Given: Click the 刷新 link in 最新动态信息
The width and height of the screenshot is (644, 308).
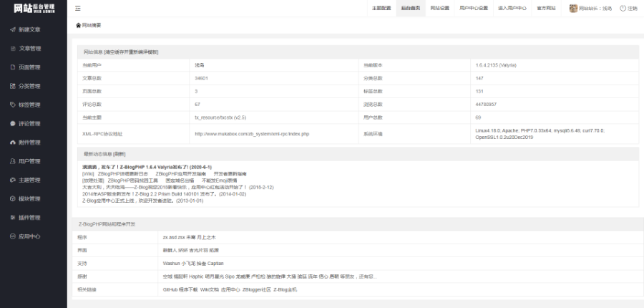Looking at the screenshot, I should pyautogui.click(x=119, y=153).
